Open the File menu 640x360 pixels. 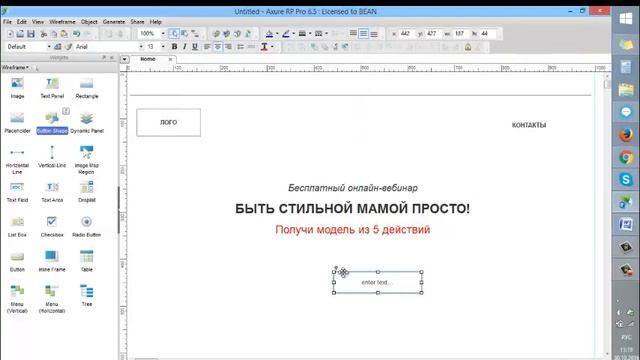click(7, 22)
